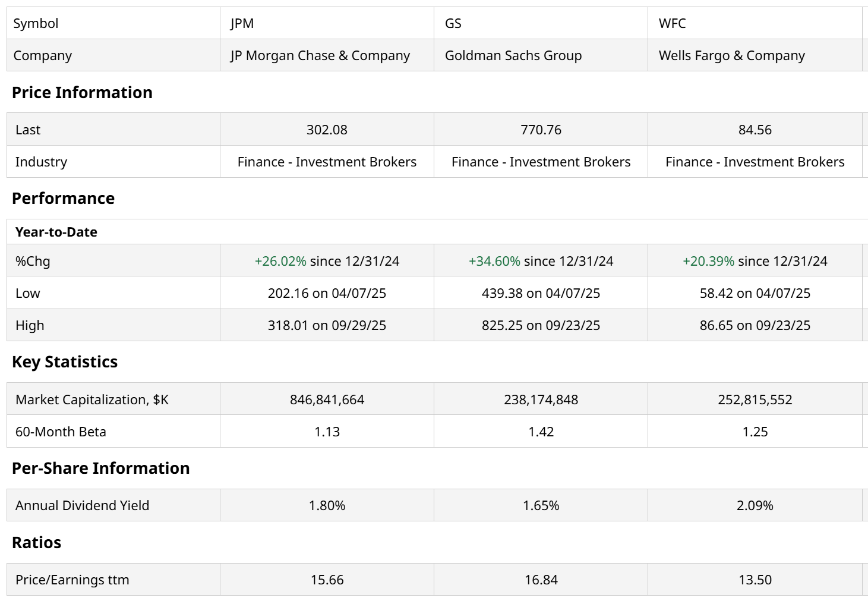Click the Per-Share Information heading
Image resolution: width=868 pixels, height=604 pixels.
pos(100,468)
